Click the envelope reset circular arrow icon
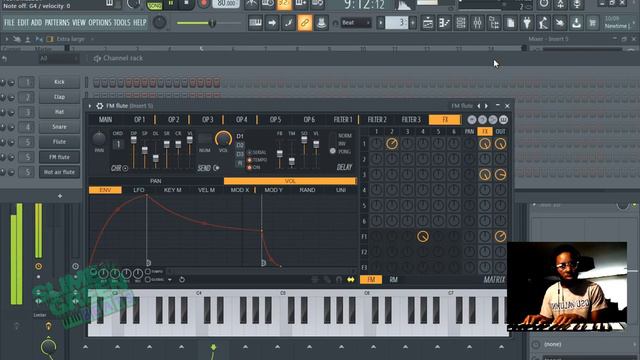This screenshot has height=360, width=640. pos(182,280)
